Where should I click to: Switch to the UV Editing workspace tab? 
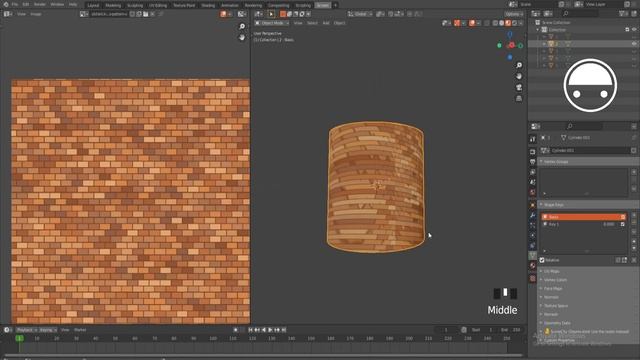tap(158, 5)
